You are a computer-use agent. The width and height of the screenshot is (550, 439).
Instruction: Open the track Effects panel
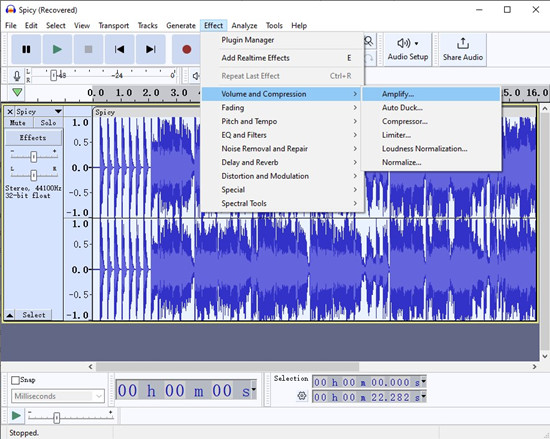(x=33, y=138)
